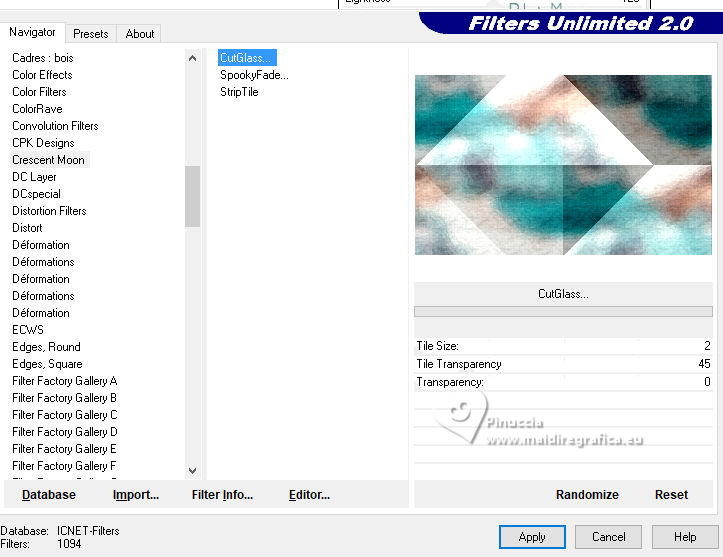Select the Cadres : bois category
723x557 pixels.
(x=42, y=58)
